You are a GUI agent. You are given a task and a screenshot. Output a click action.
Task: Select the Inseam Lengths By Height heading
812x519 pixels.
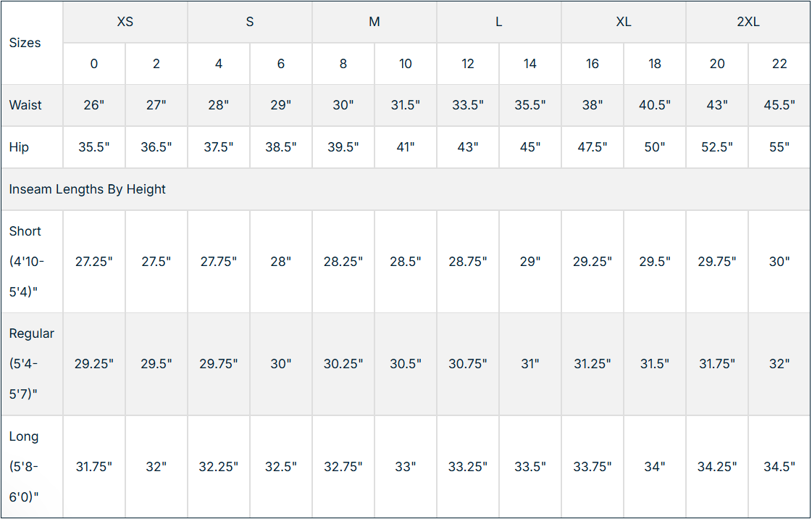[x=88, y=189]
